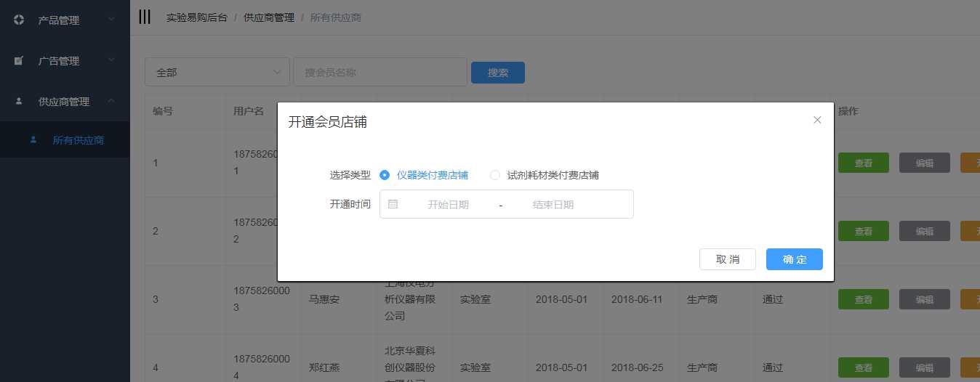Screen dimensions: 980x382
Task: Click the 郑红燕 name cell
Action: click(324, 367)
